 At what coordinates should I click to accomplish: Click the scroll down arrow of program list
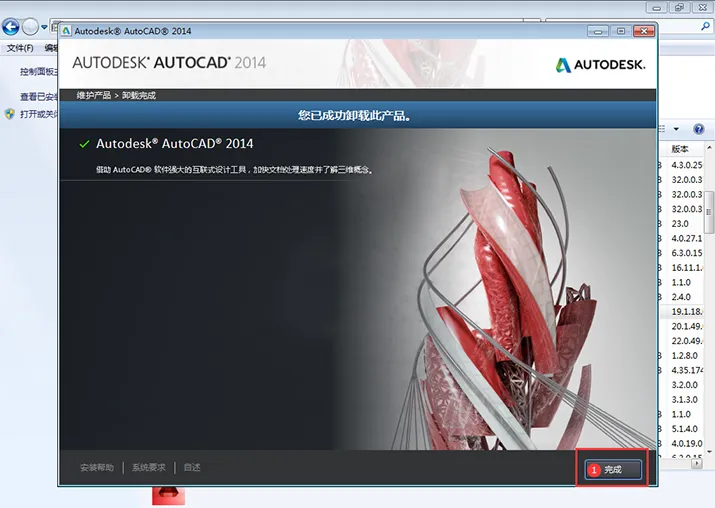[x=709, y=452]
